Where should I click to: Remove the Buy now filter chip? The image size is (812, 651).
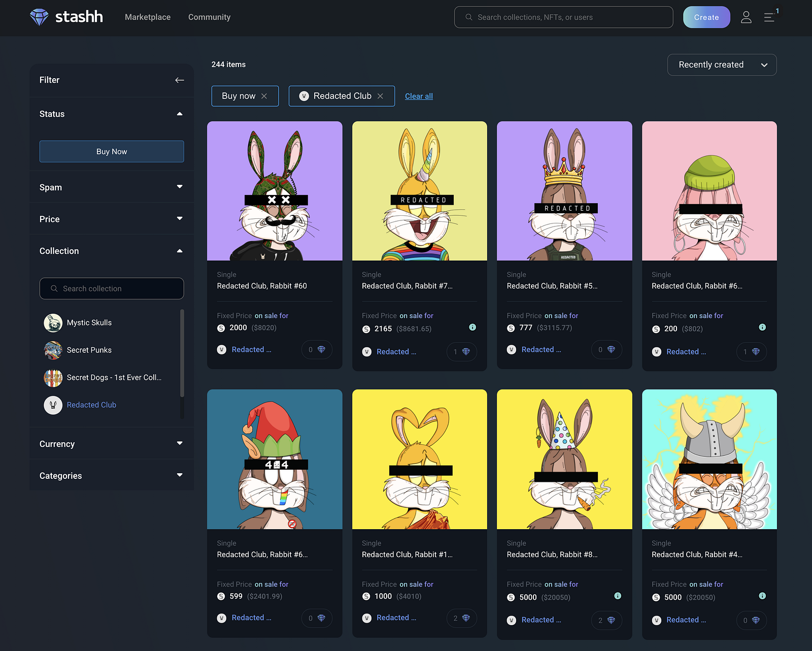pyautogui.click(x=264, y=96)
